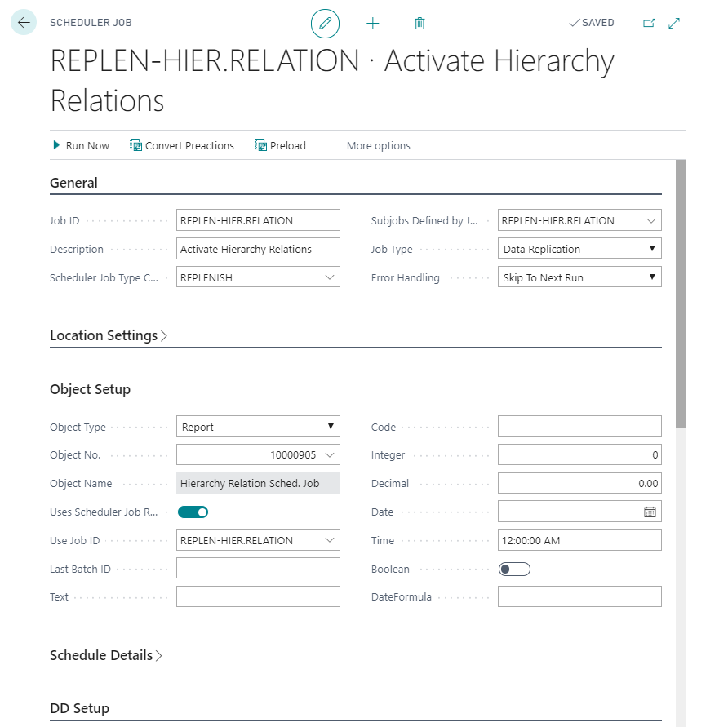Click the vertical scrollbar thumb
This screenshot has width=728, height=727.
click(681, 294)
